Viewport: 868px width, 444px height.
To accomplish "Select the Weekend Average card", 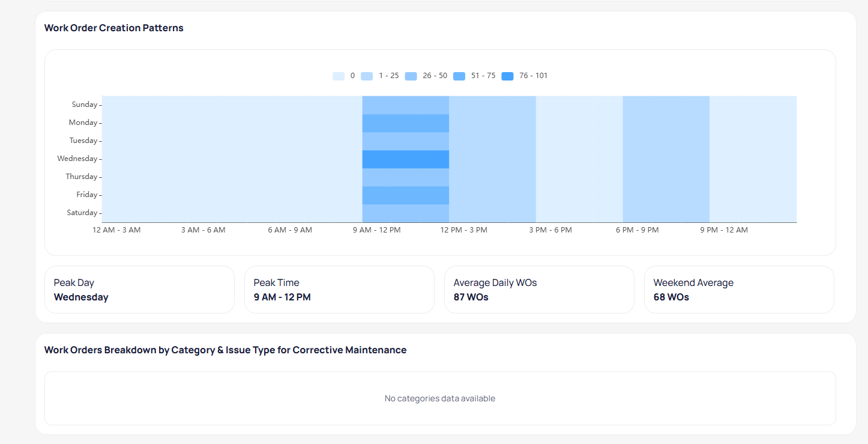I will tap(739, 290).
